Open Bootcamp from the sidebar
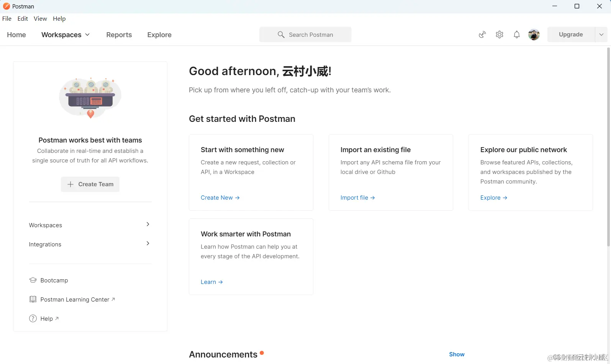The width and height of the screenshot is (611, 364). pos(54,280)
